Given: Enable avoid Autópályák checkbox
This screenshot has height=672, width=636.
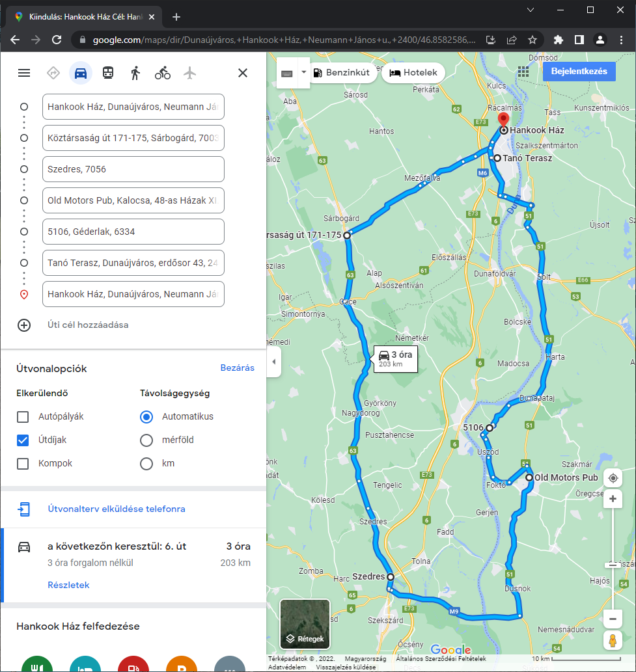Looking at the screenshot, I should click(23, 417).
